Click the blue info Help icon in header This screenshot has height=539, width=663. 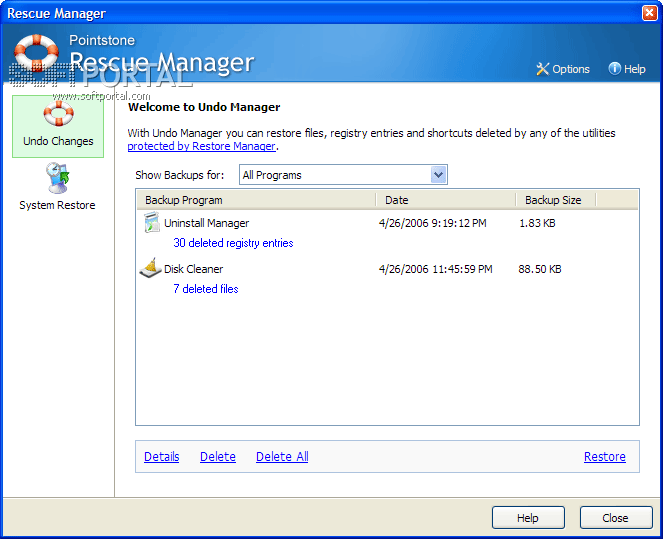614,68
